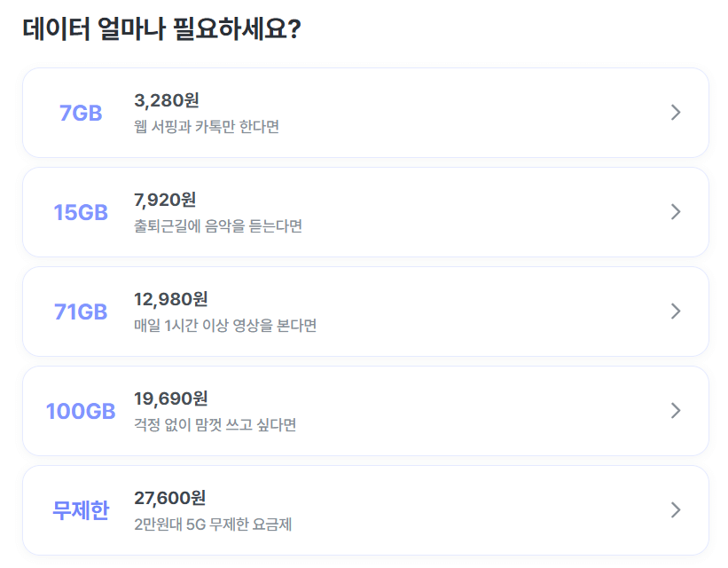Select the 15GB data plan card
This screenshot has width=728, height=568.
364,212
